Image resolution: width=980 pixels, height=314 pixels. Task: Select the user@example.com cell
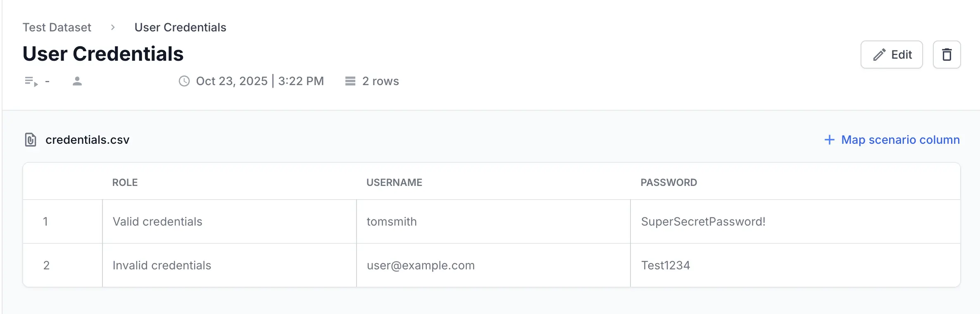[421, 266]
